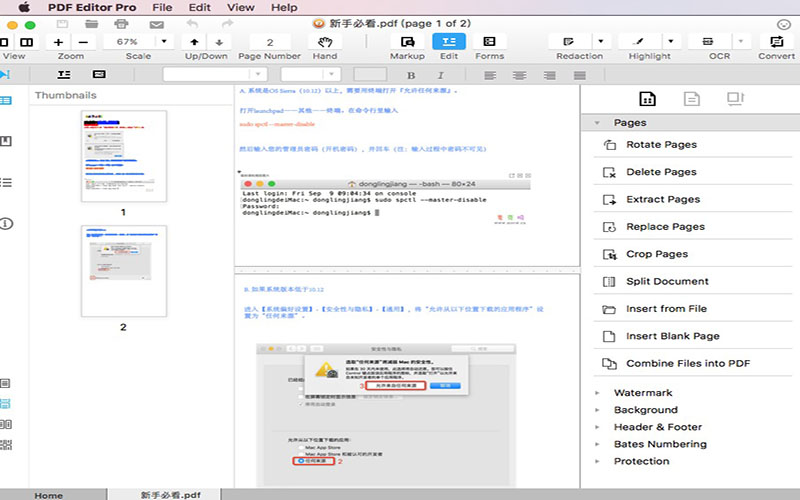The height and width of the screenshot is (500, 800).
Task: Open the OCR dropdown arrow
Action: point(740,42)
